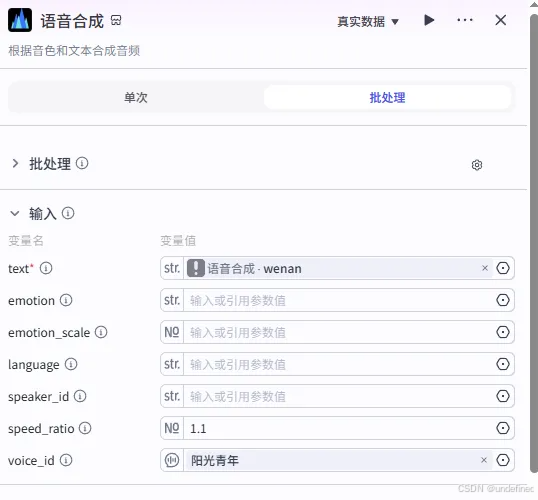Click the str. type label of emotion
538x500 pixels.
click(x=172, y=300)
